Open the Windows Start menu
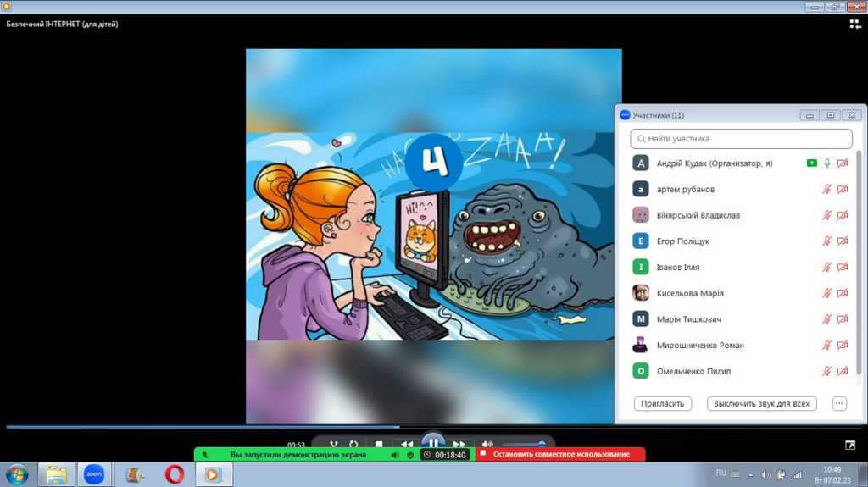The height and width of the screenshot is (487, 868). point(17,475)
